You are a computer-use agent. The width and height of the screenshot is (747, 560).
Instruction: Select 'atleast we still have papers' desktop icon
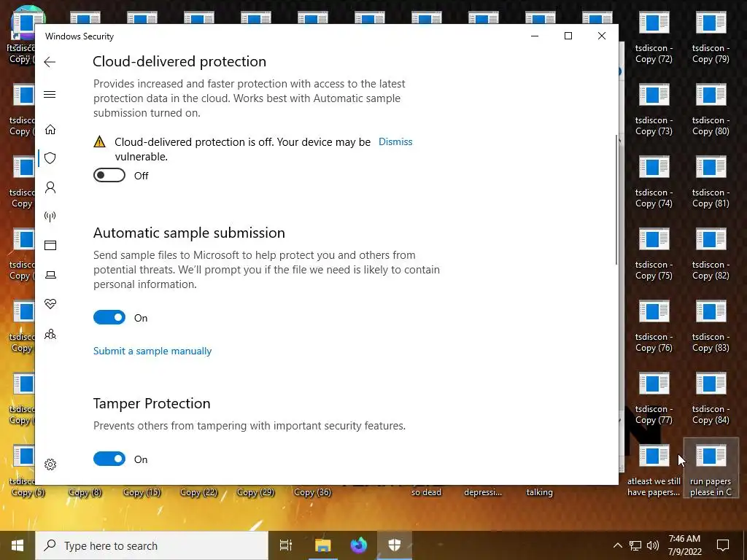(654, 471)
